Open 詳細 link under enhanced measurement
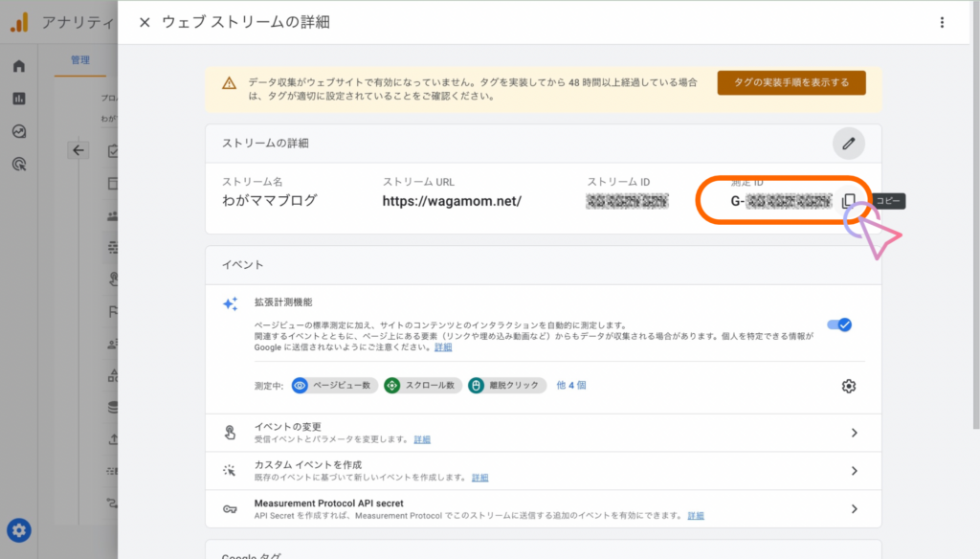 pos(443,347)
